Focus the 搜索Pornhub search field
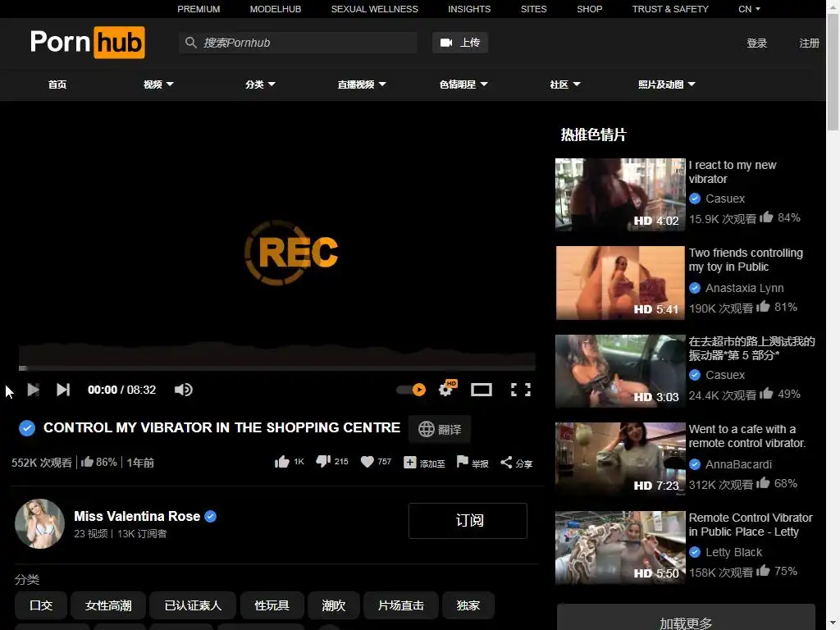Image resolution: width=840 pixels, height=630 pixels. 298,43
